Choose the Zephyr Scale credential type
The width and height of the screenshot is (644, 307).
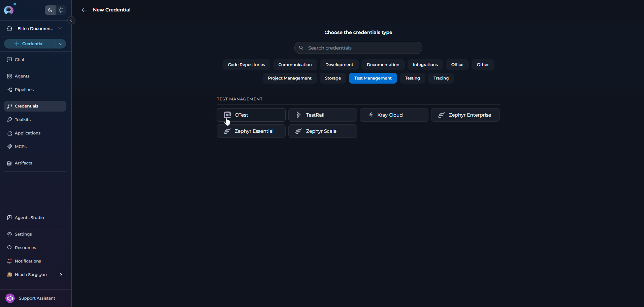click(x=323, y=131)
